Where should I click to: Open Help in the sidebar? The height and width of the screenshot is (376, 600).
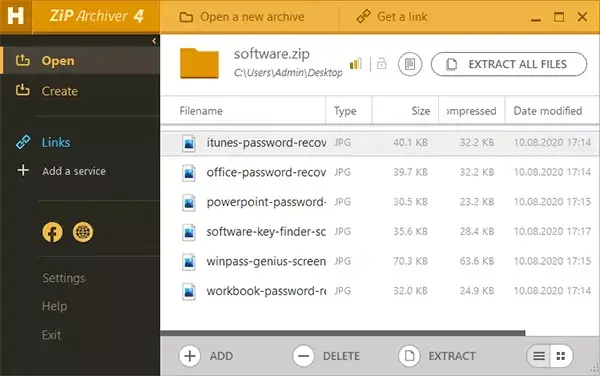[x=54, y=306]
